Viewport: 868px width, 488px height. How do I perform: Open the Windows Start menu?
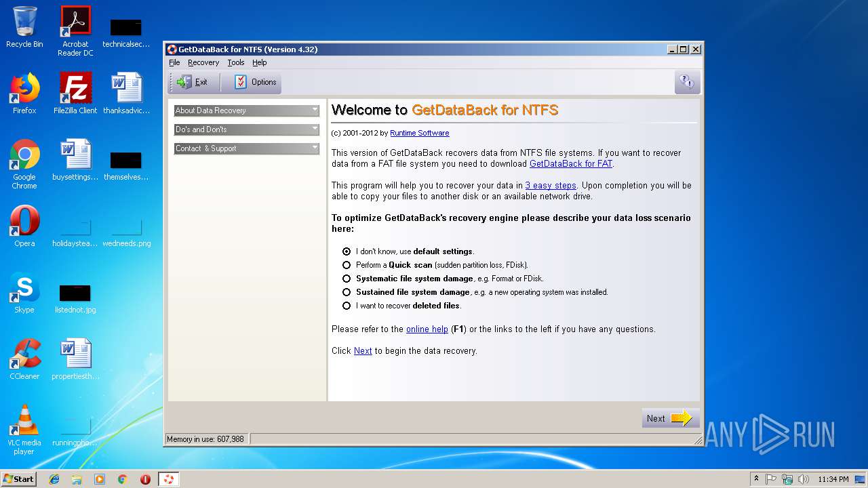[19, 479]
